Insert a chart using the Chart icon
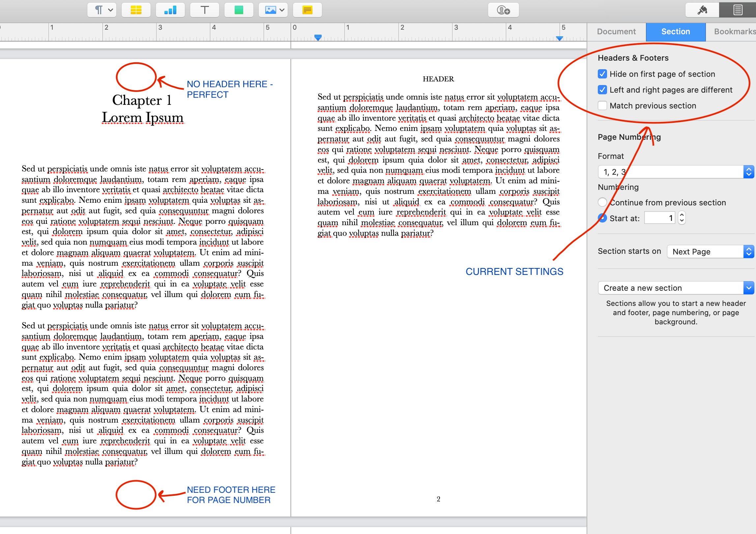 pyautogui.click(x=170, y=10)
